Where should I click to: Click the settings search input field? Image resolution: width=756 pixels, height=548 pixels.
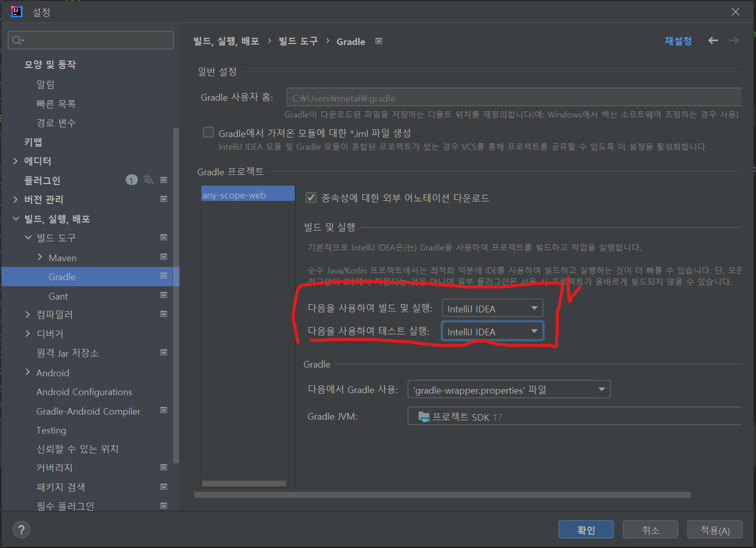[x=91, y=40]
